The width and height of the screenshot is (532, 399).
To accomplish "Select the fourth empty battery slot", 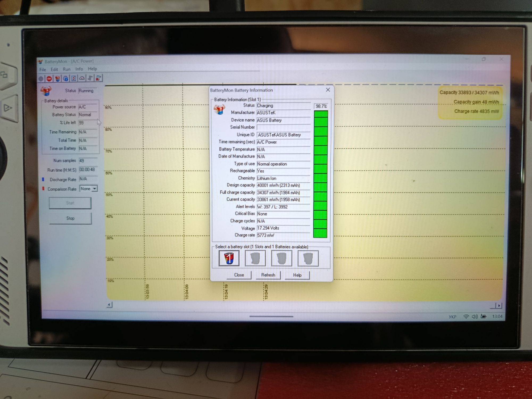I will point(308,258).
